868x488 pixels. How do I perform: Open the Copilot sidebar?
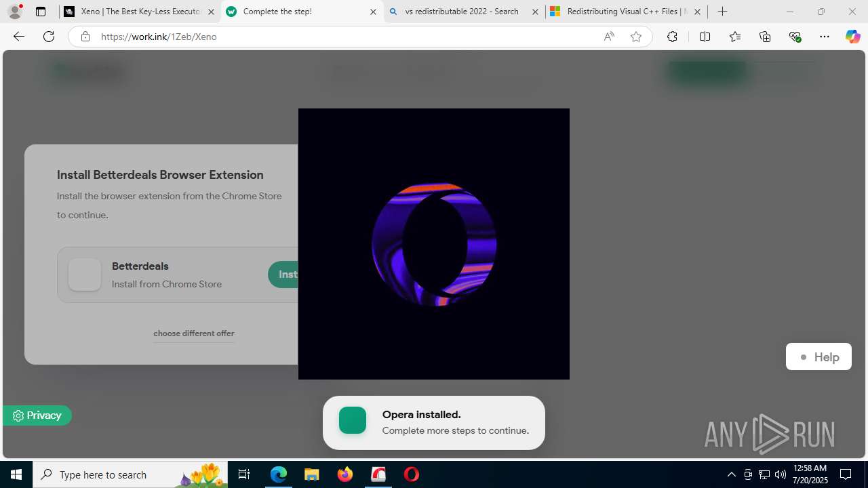852,37
